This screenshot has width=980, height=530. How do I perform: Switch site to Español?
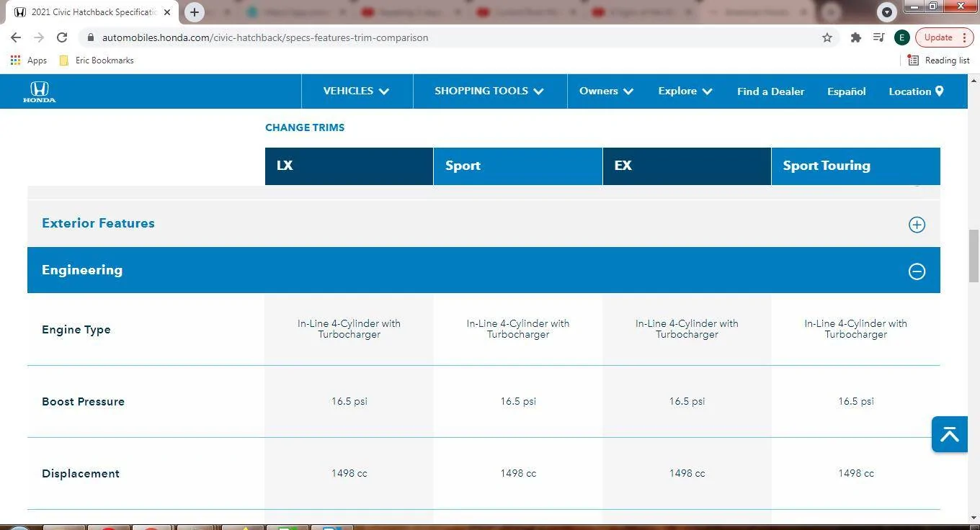(x=846, y=91)
